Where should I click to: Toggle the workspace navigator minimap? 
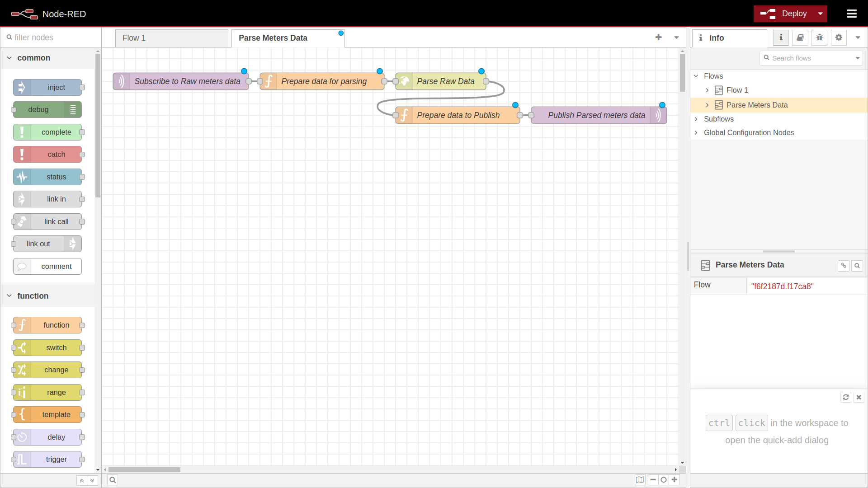pos(640,480)
